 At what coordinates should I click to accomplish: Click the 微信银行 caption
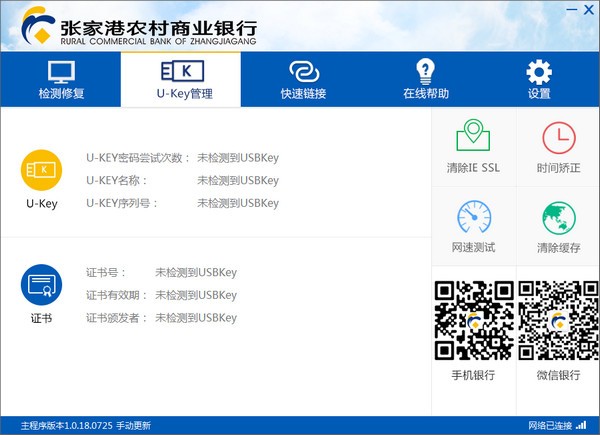pyautogui.click(x=559, y=375)
